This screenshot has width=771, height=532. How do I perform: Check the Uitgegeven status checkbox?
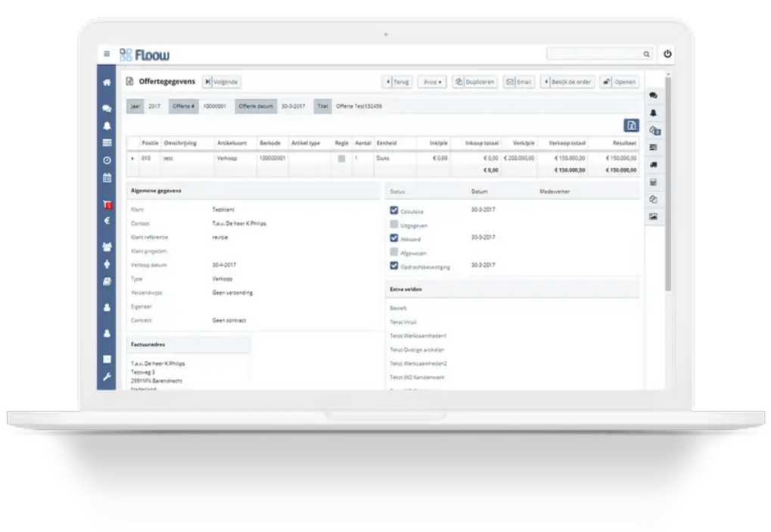pyautogui.click(x=394, y=225)
